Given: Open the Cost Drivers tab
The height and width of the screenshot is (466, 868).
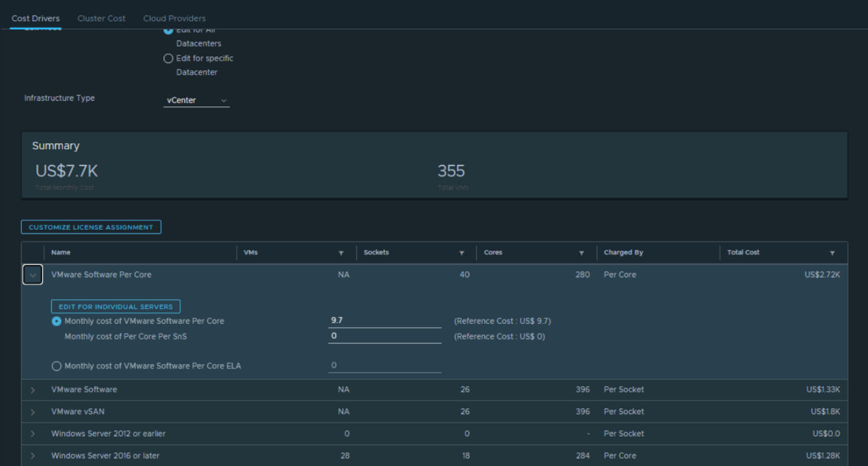Looking at the screenshot, I should (x=35, y=18).
